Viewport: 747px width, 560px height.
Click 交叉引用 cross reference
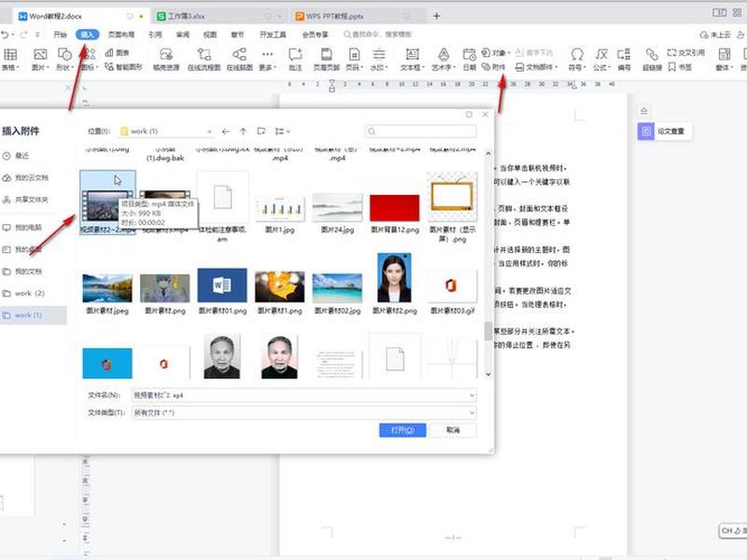coord(685,52)
